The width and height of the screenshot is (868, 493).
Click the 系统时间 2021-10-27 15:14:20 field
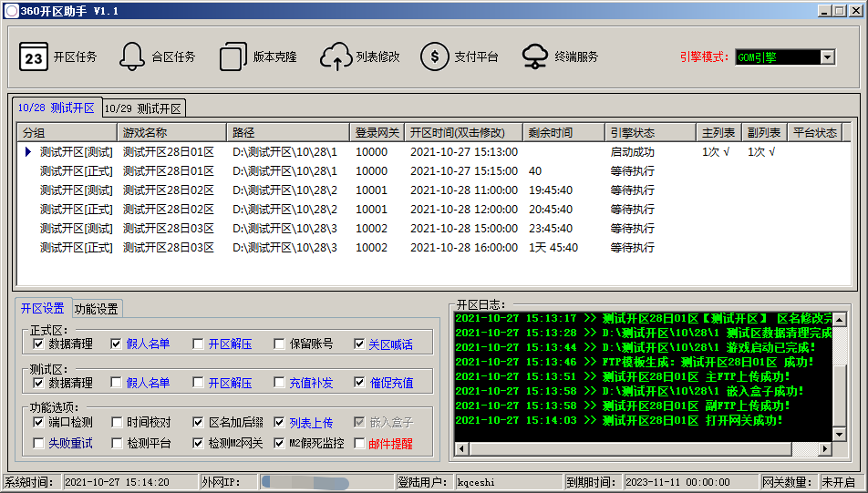click(x=129, y=482)
